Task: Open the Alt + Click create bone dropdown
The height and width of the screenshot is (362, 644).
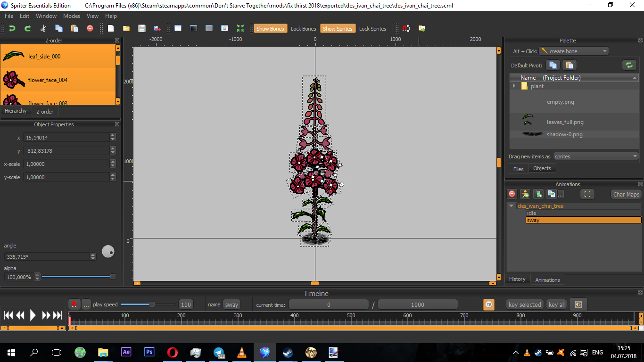Action: [x=574, y=51]
